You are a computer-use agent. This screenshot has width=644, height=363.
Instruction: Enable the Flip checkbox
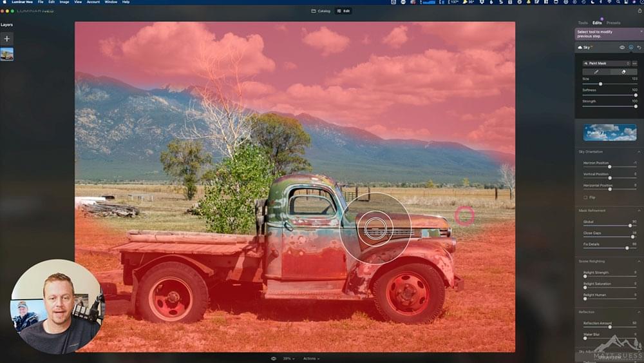coord(585,197)
